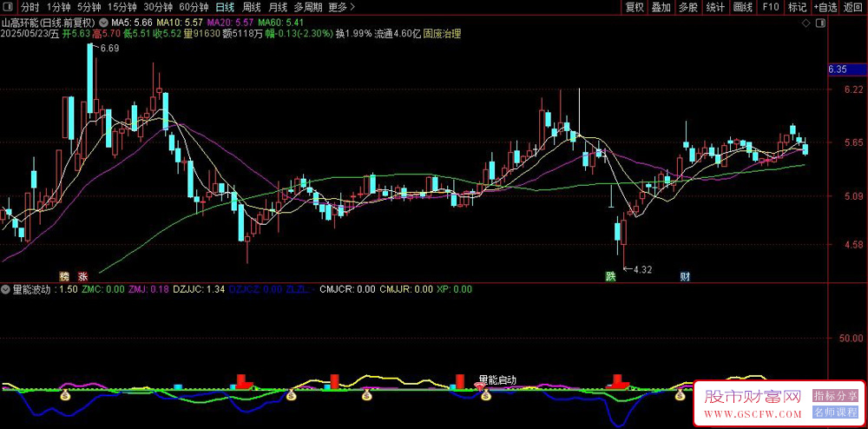Click the rightmost money bag signal icon
The width and height of the screenshot is (868, 429).
coord(680,396)
